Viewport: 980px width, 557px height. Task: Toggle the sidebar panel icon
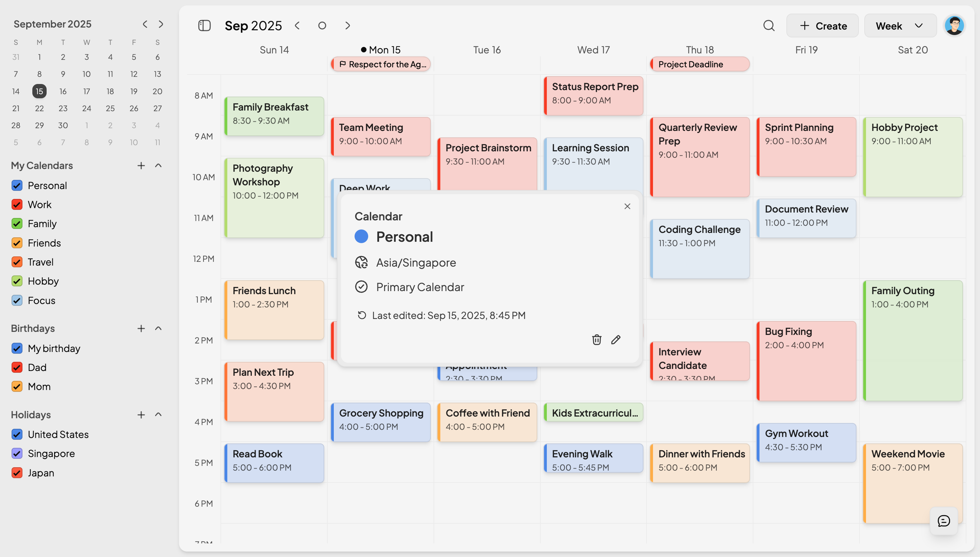(205, 26)
